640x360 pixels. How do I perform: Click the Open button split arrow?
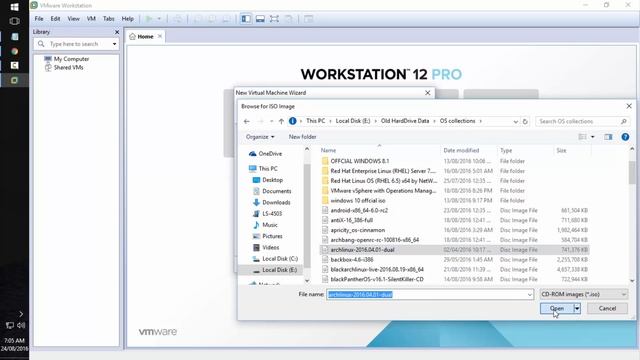coord(577,309)
